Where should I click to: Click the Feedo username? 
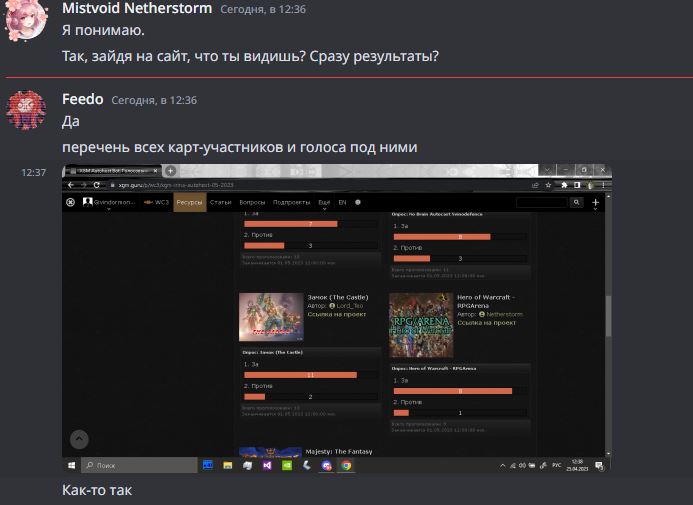click(83, 99)
